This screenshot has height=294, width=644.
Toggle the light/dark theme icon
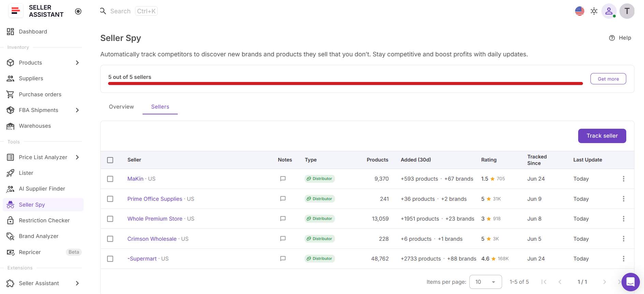click(x=594, y=11)
